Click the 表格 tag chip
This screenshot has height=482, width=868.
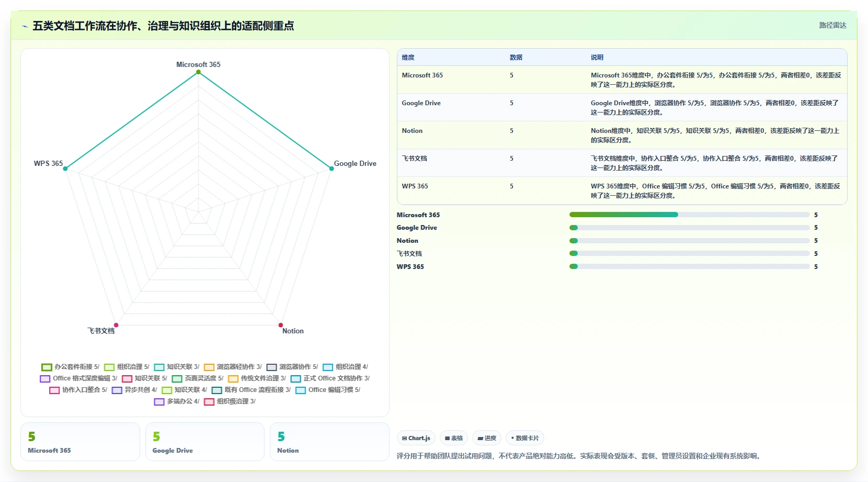tap(454, 438)
